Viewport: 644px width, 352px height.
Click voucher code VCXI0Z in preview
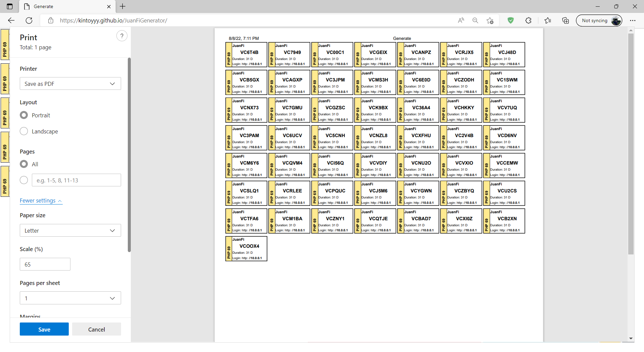464,219
